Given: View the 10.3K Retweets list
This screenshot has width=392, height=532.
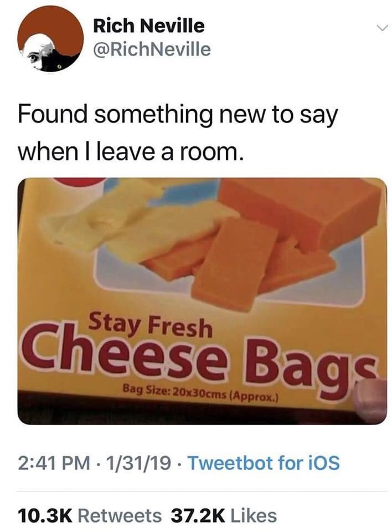Looking at the screenshot, I should 90,516.
